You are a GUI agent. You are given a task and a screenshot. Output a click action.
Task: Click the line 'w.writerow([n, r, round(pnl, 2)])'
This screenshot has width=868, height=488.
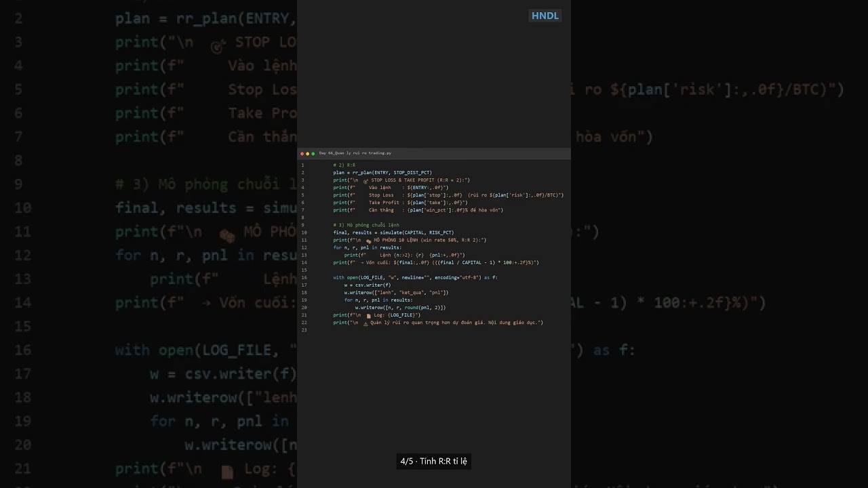click(x=400, y=307)
